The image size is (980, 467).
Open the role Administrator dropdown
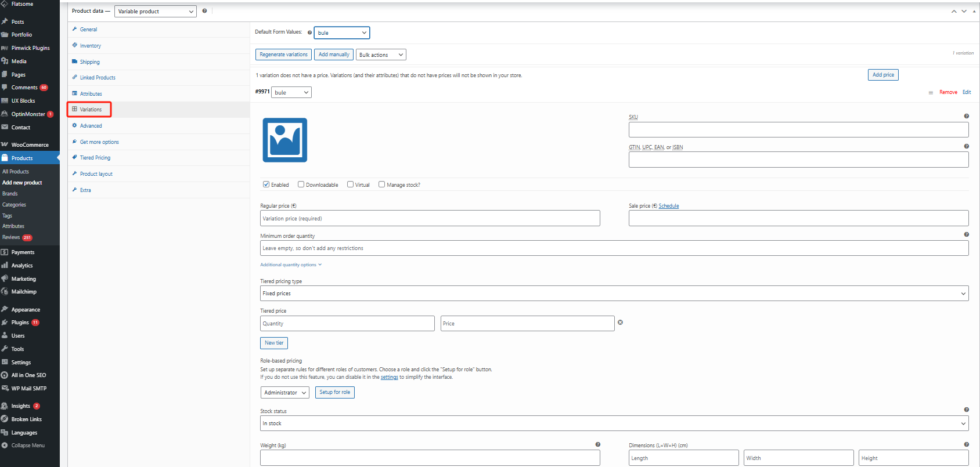coord(284,393)
